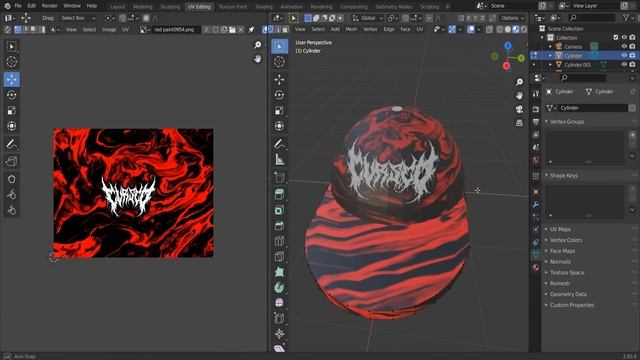Screen dimensions: 640x360
Task: Select the Poly Build tool
Action: 279,272
